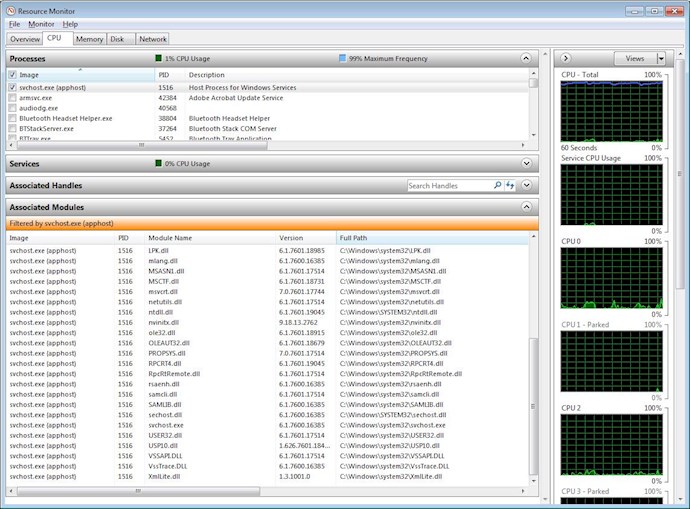This screenshot has width=690, height=509.
Task: Click the processes list horizontal scrollbar
Action: [x=141, y=145]
